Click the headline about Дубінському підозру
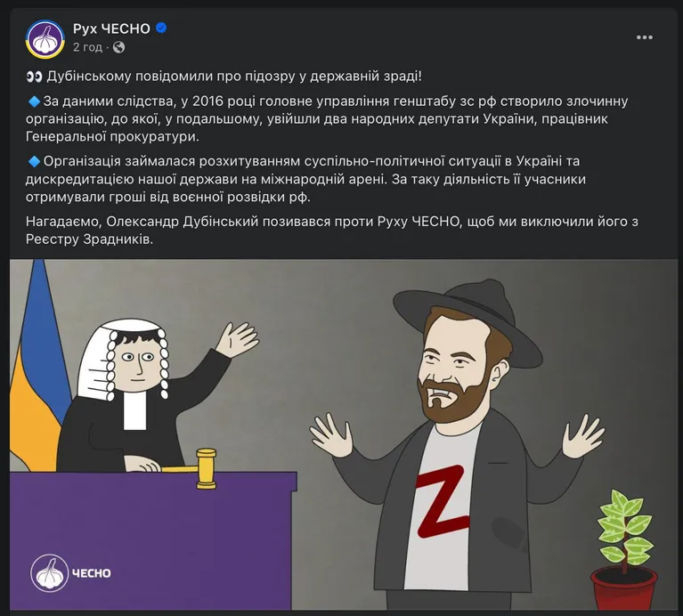 click(x=234, y=77)
